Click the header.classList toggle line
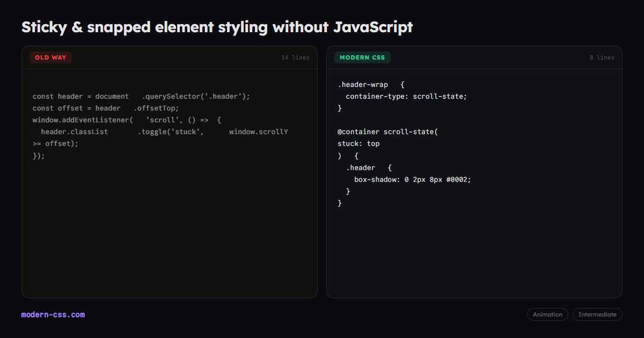 (x=165, y=132)
